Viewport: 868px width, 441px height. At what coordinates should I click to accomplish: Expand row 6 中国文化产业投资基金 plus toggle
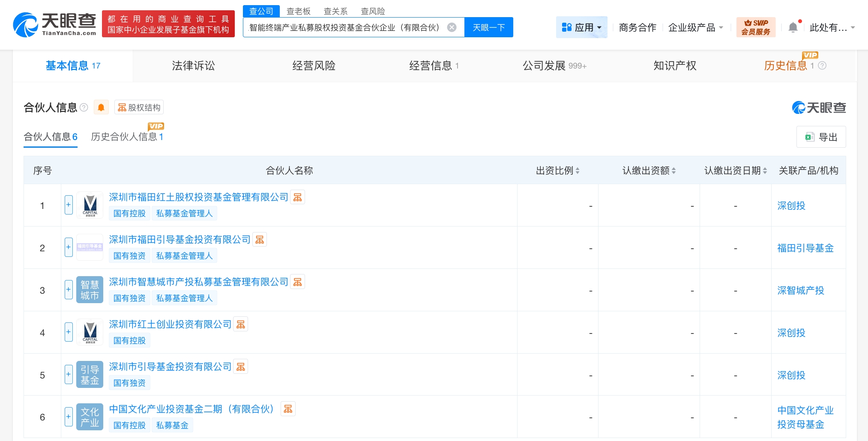(x=69, y=417)
